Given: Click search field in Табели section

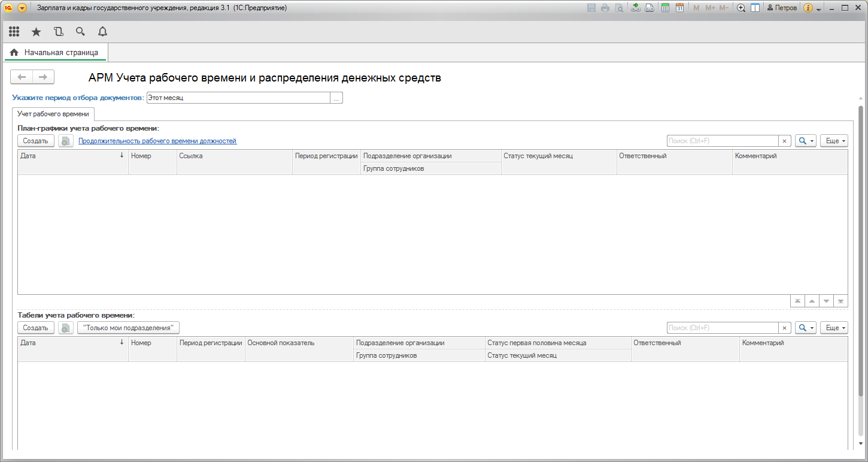Looking at the screenshot, I should click(723, 328).
